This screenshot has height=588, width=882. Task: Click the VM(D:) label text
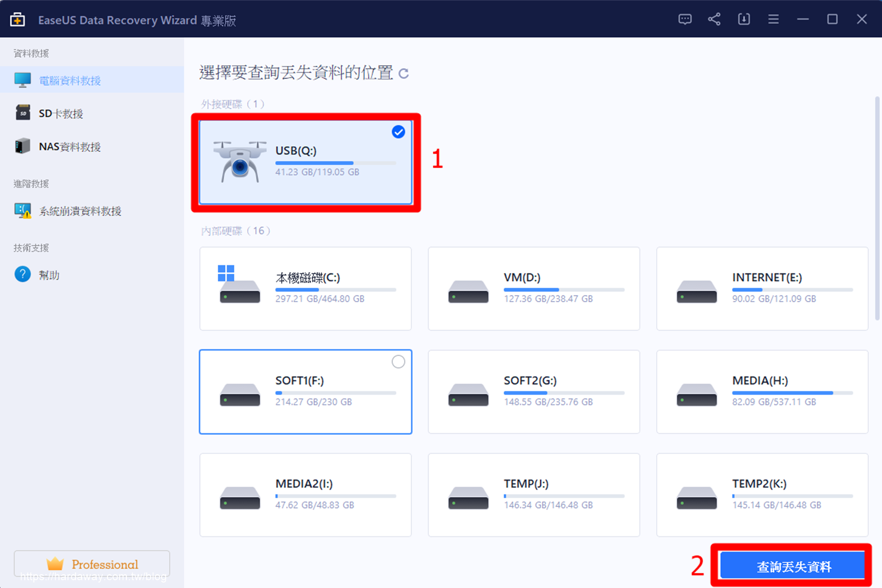click(522, 277)
